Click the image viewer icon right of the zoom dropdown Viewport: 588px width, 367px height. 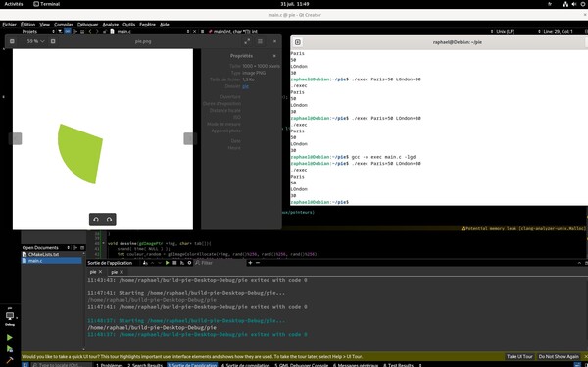coord(53,41)
